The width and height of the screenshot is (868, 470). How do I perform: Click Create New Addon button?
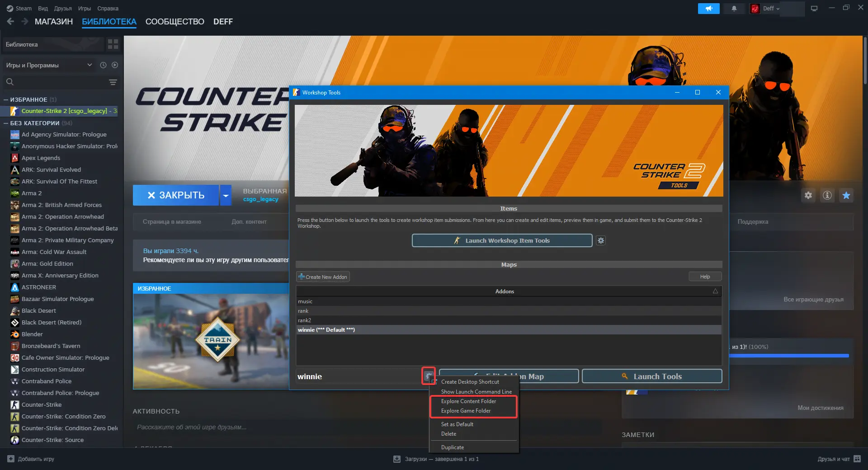(323, 277)
